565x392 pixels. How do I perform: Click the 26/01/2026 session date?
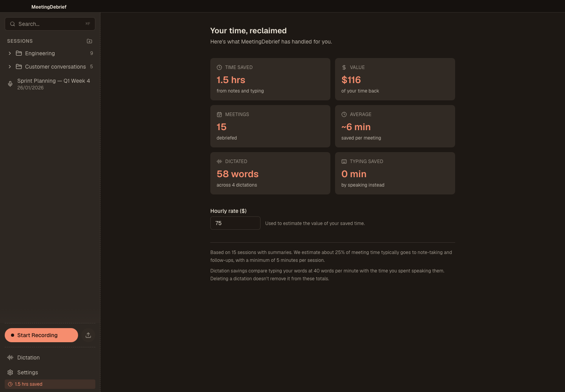pyautogui.click(x=30, y=88)
